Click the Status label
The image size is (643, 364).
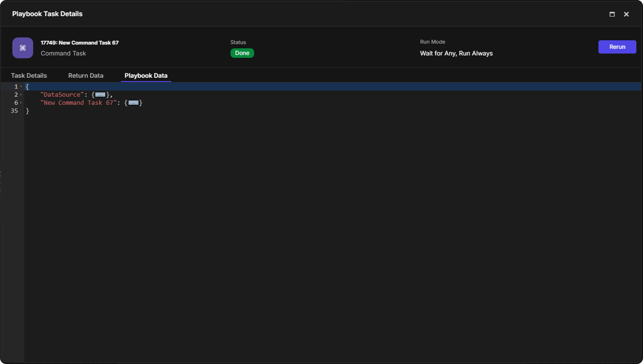238,42
